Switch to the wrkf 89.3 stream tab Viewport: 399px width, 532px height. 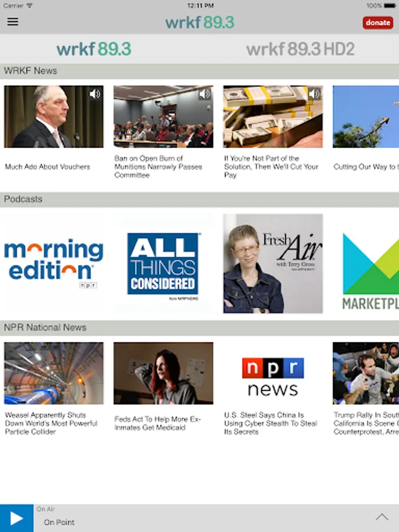(x=93, y=49)
